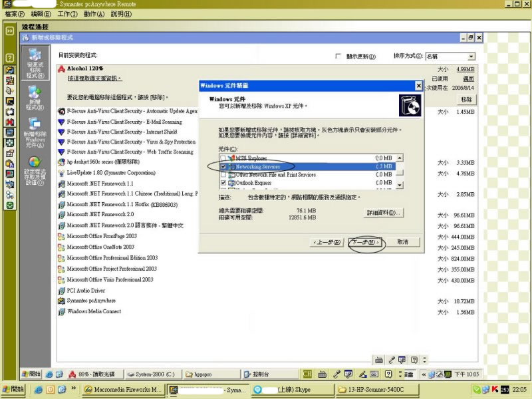Click up arrow of components list scrollbar
The image size is (532, 399).
(x=400, y=158)
